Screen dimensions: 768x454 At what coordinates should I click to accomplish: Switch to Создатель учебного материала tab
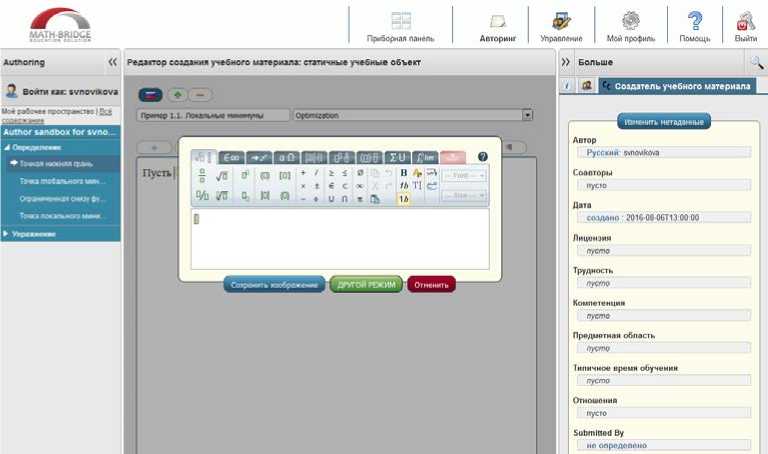[x=677, y=86]
